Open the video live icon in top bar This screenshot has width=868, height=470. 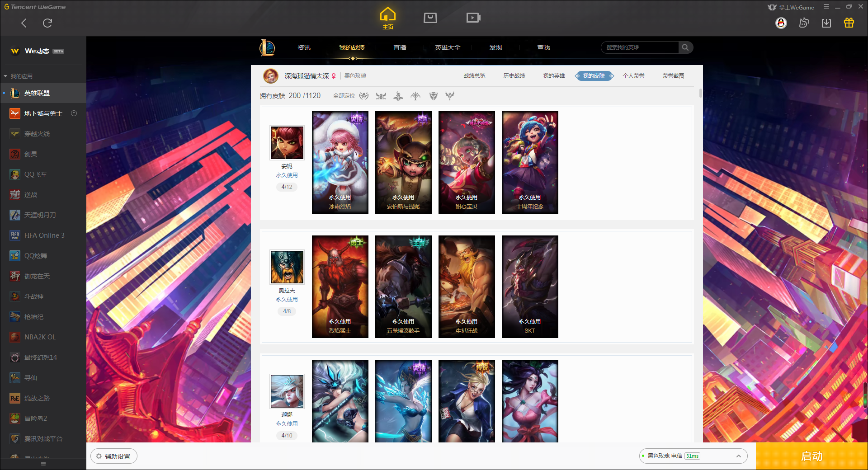coord(473,18)
